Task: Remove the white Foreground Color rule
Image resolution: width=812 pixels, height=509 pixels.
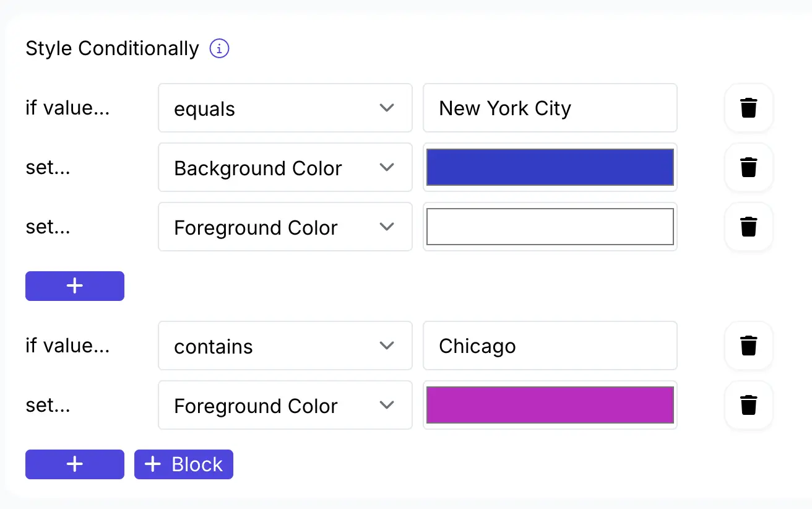Action: 749,227
